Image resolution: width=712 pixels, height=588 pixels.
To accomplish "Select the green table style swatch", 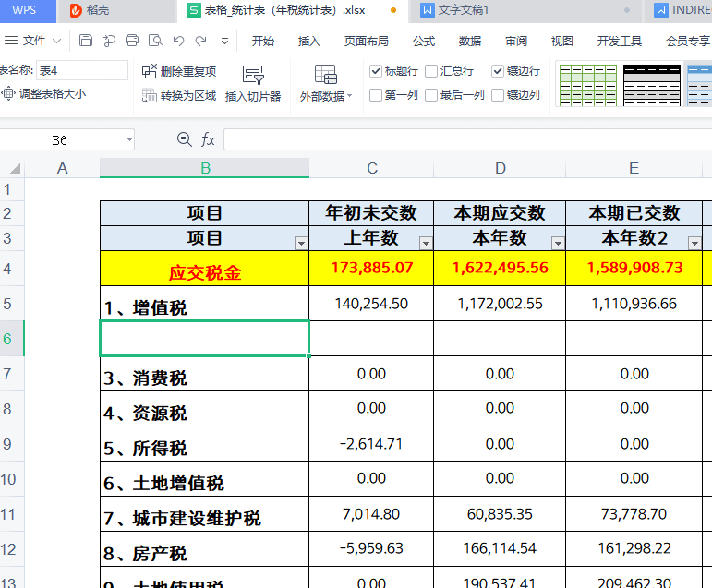I will (587, 84).
